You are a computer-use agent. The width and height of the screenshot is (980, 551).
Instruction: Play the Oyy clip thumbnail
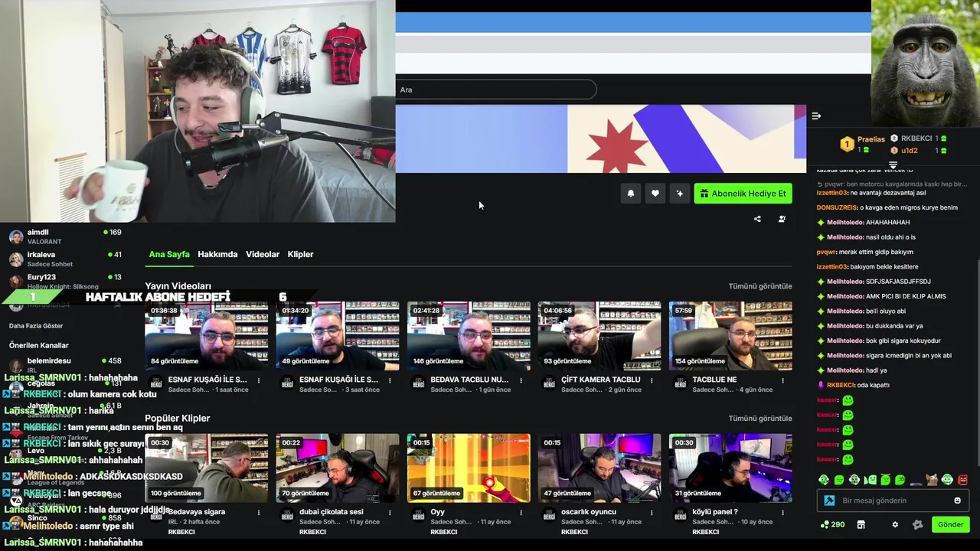pos(469,468)
